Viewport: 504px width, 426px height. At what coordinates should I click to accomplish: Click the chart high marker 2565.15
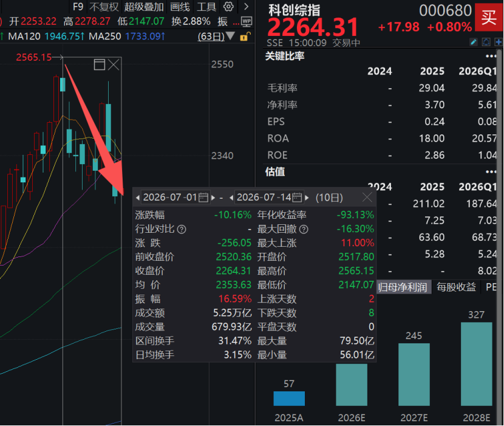point(34,57)
